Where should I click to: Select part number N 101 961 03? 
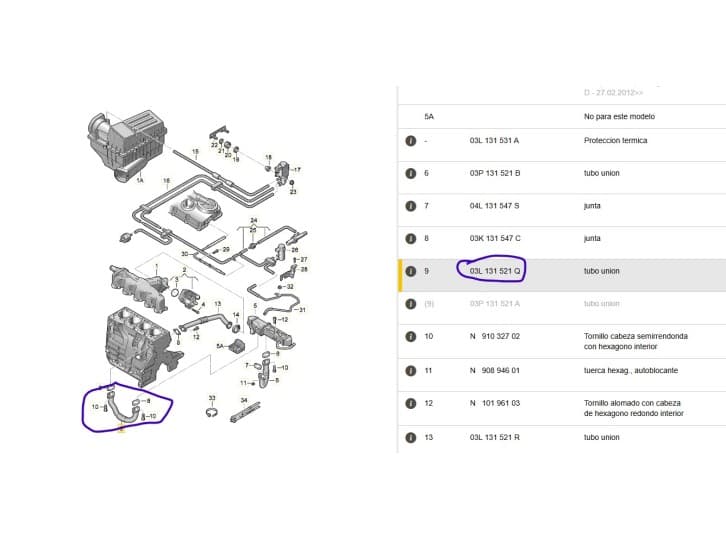coord(494,403)
